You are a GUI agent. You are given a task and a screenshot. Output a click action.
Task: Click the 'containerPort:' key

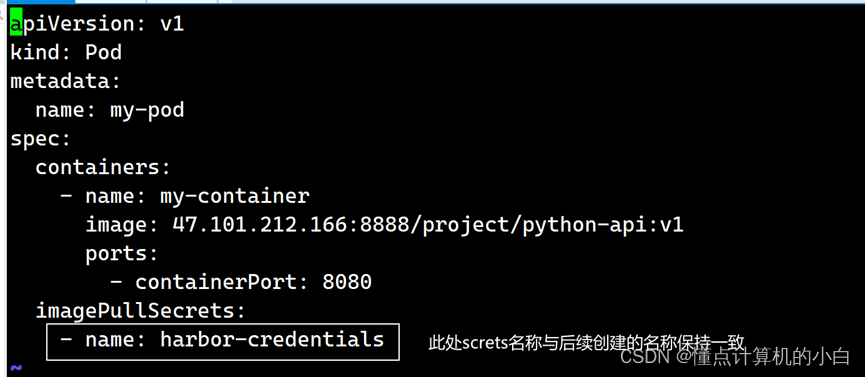222,282
